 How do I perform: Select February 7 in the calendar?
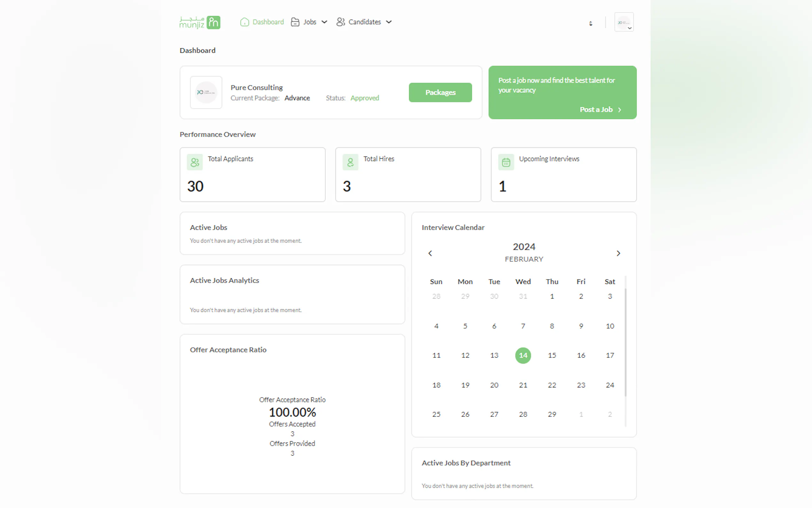523,326
